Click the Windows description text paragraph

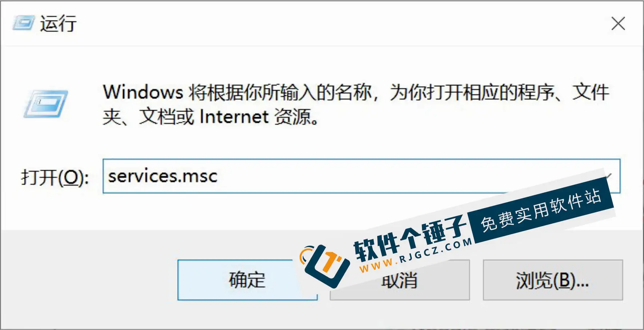[356, 104]
